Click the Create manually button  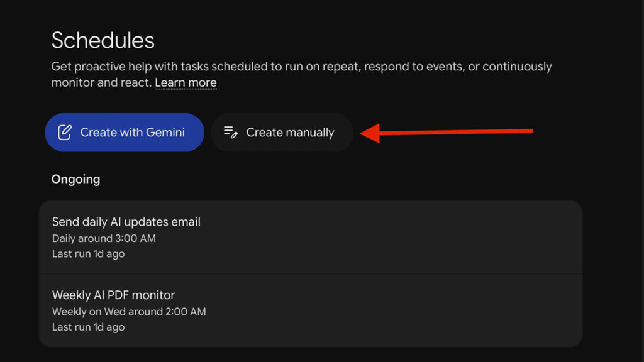click(282, 133)
